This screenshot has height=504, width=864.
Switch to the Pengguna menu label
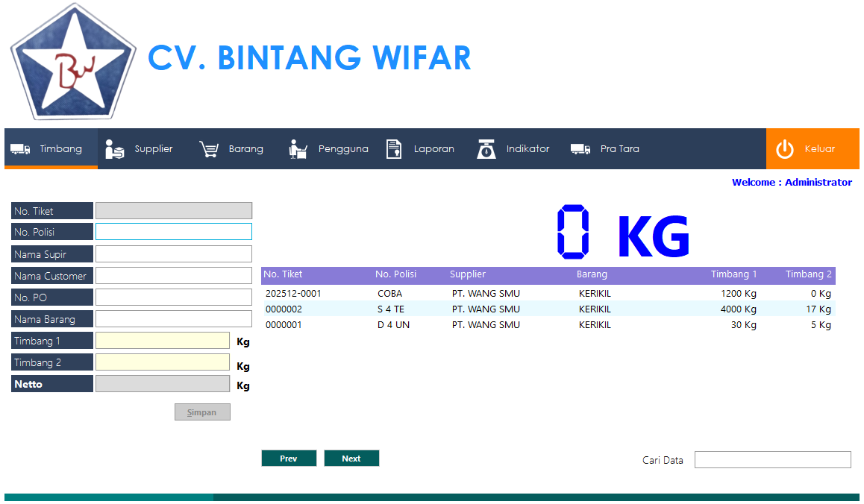pos(343,148)
